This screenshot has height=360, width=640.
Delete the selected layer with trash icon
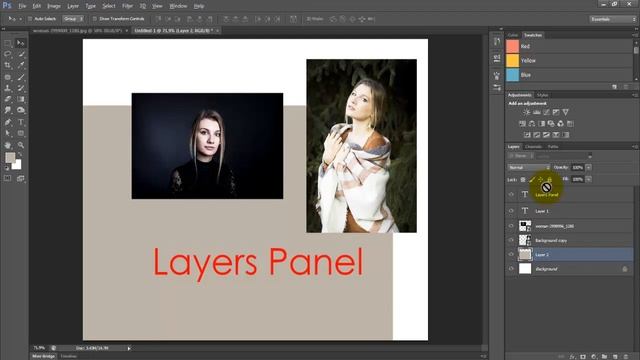(626, 356)
